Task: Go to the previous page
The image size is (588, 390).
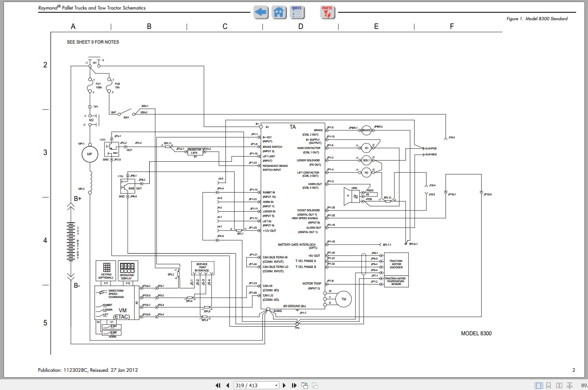Action: (228, 385)
